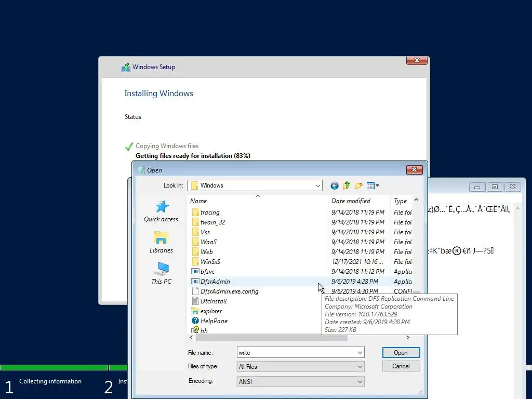Sort file list by Name column

(258, 201)
